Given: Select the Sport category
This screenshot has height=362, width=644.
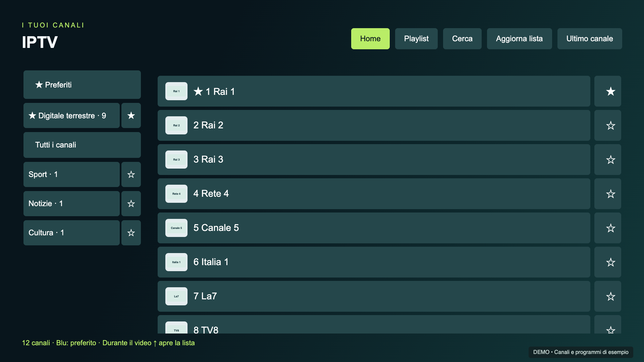Looking at the screenshot, I should click(x=71, y=174).
